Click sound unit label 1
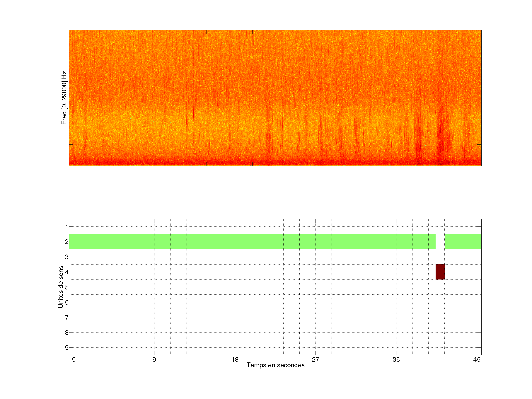The image size is (532, 399). pos(67,226)
